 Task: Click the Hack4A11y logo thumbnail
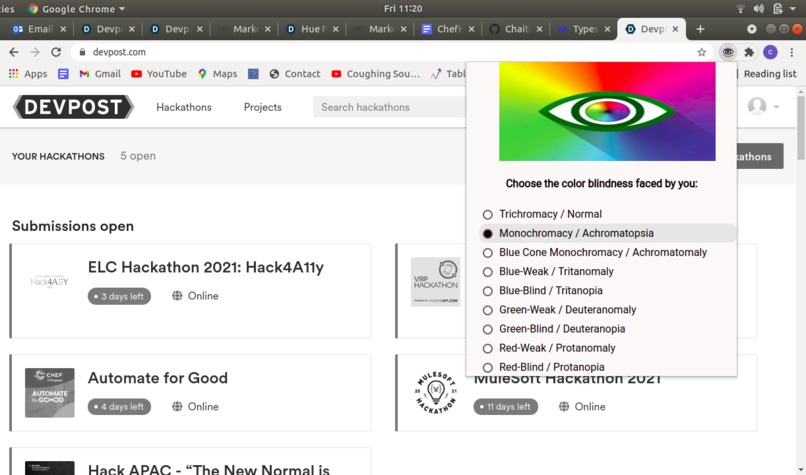tap(49, 281)
